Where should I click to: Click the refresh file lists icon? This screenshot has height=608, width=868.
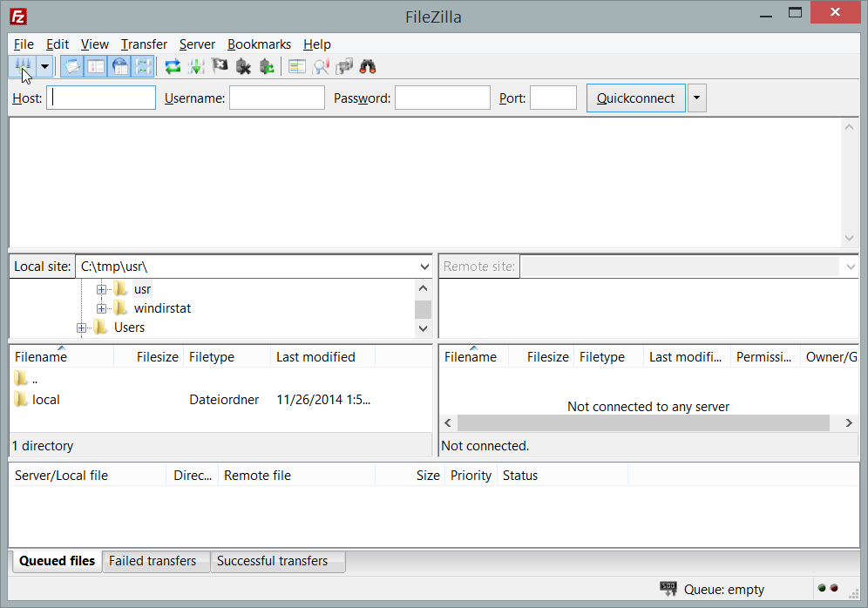coord(173,66)
